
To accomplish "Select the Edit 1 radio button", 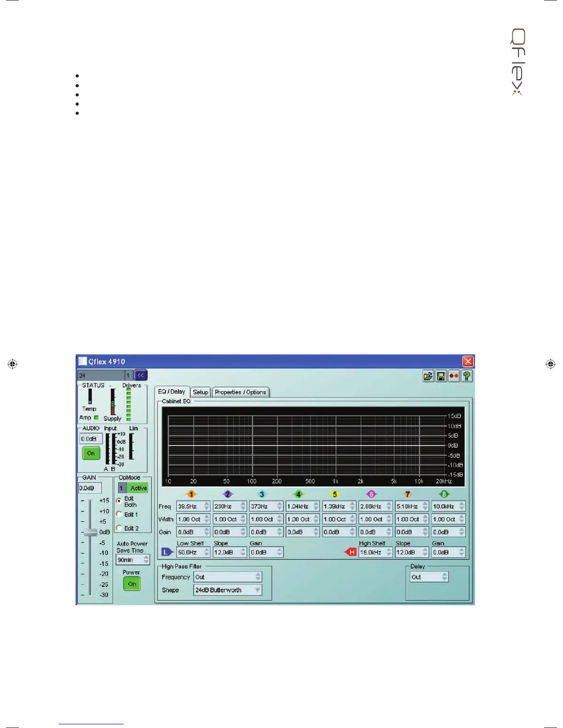I will point(119,514).
